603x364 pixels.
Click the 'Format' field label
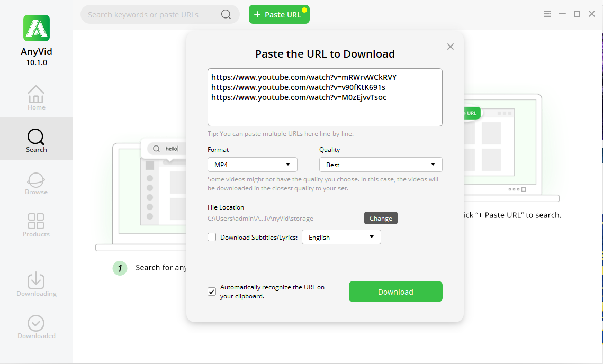pyautogui.click(x=218, y=150)
